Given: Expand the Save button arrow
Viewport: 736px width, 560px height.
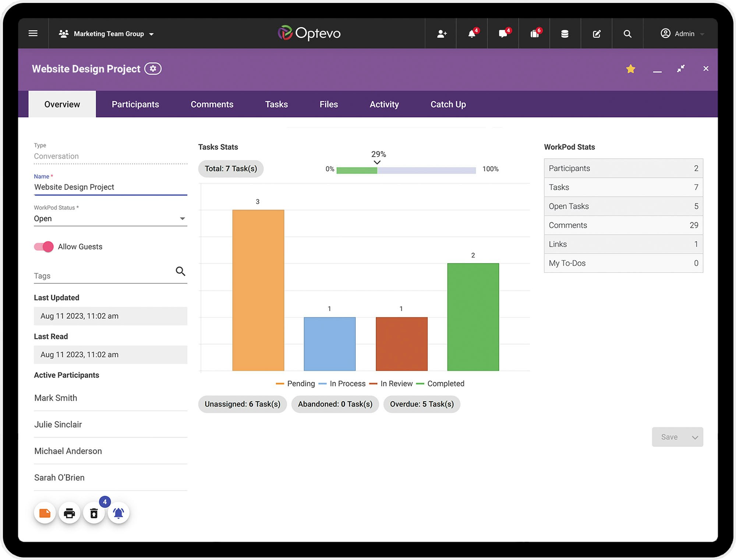Looking at the screenshot, I should [695, 437].
